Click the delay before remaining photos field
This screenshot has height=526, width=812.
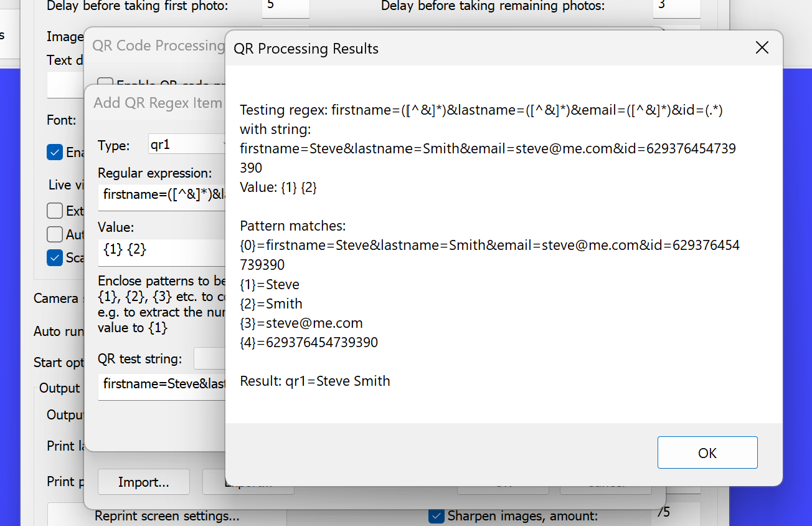676,7
